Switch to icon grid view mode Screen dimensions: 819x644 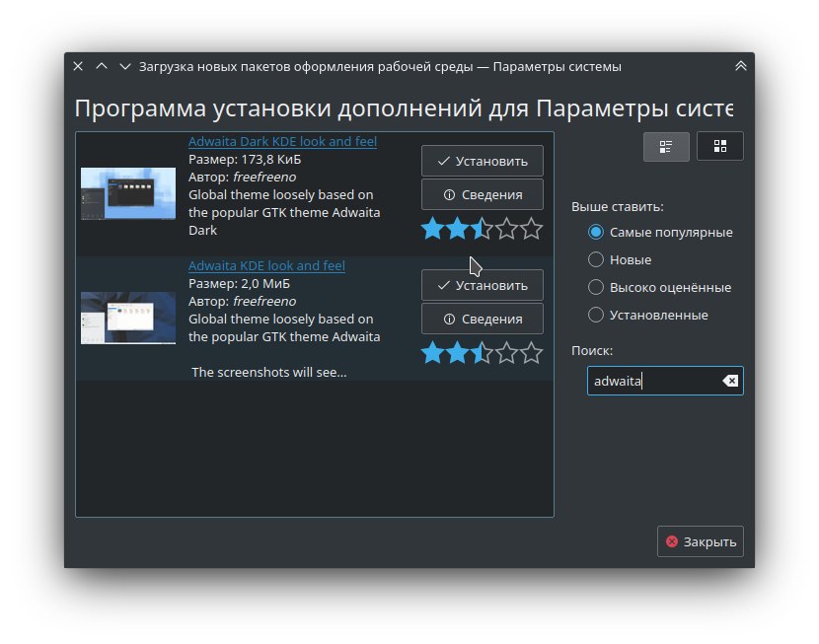(x=719, y=147)
